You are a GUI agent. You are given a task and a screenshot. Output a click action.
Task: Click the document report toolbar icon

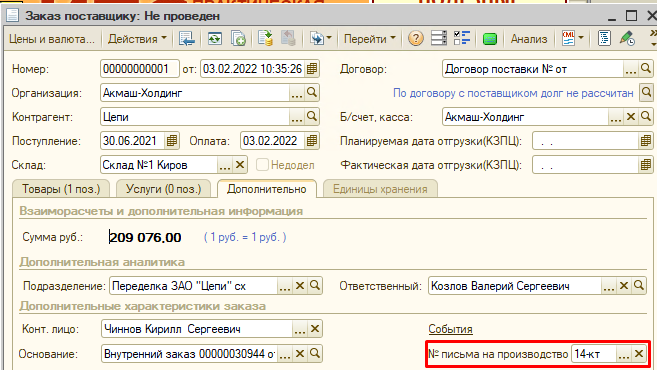(604, 39)
